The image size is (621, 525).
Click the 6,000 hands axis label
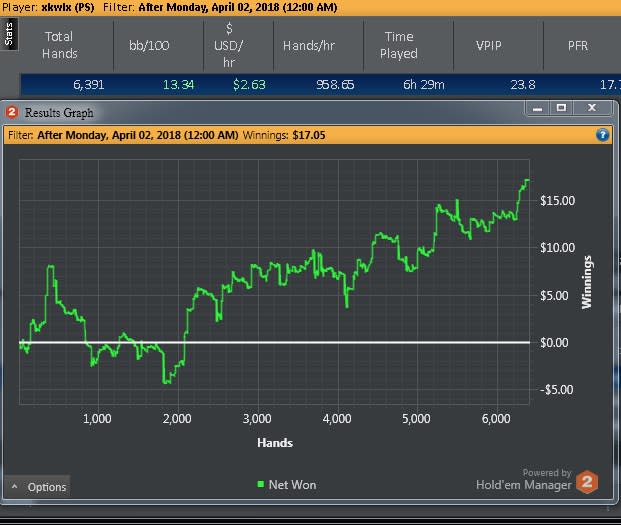(x=496, y=418)
